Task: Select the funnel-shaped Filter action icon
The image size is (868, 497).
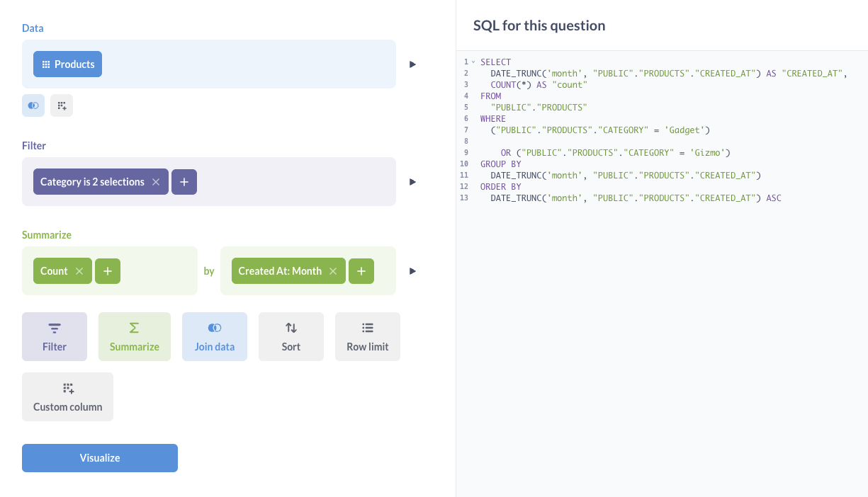Action: [x=54, y=328]
